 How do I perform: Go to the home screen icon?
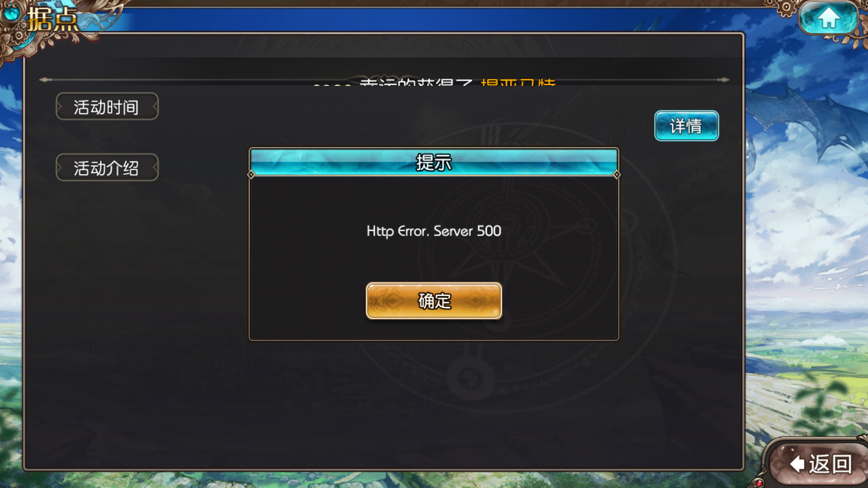(828, 19)
